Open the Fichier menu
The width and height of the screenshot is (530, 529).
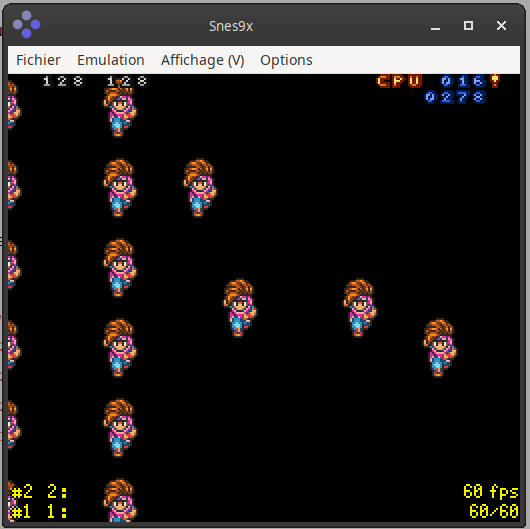(38, 60)
